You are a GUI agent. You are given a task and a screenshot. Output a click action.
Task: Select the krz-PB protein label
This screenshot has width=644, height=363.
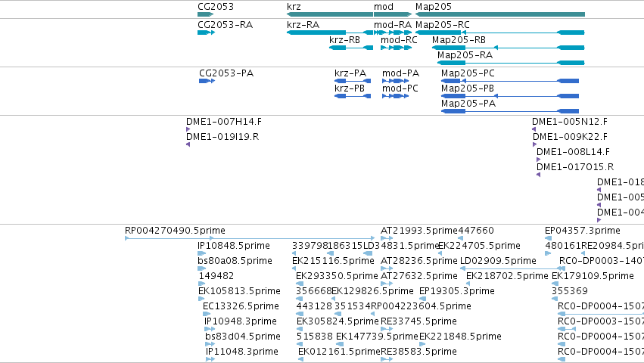coord(350,88)
